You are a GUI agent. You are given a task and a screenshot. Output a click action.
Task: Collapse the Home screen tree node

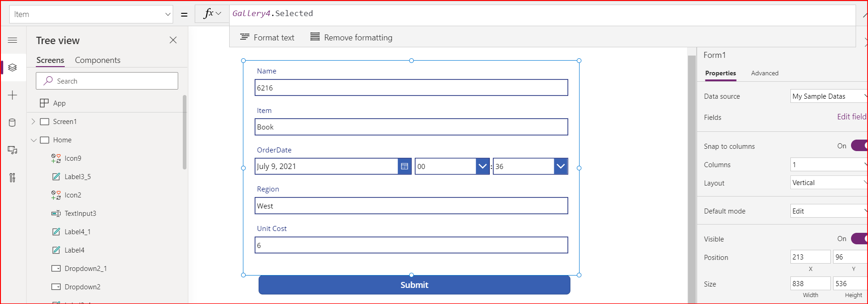(x=34, y=140)
